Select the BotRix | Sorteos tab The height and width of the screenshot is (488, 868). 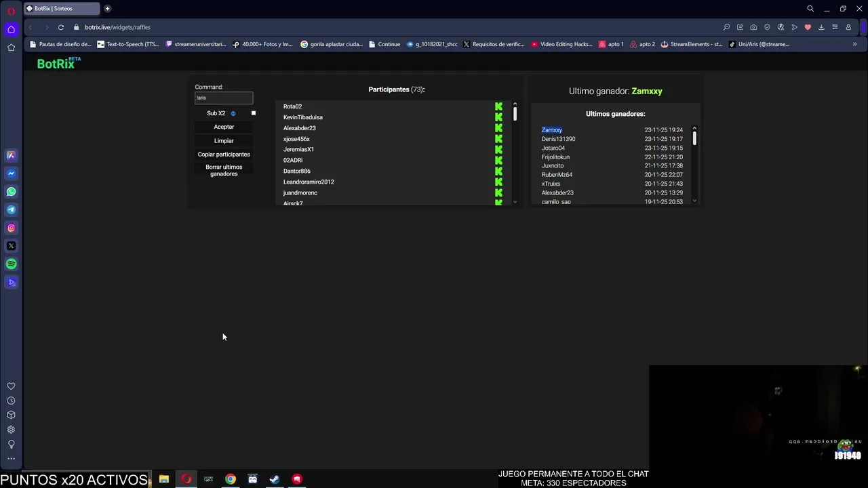click(62, 9)
